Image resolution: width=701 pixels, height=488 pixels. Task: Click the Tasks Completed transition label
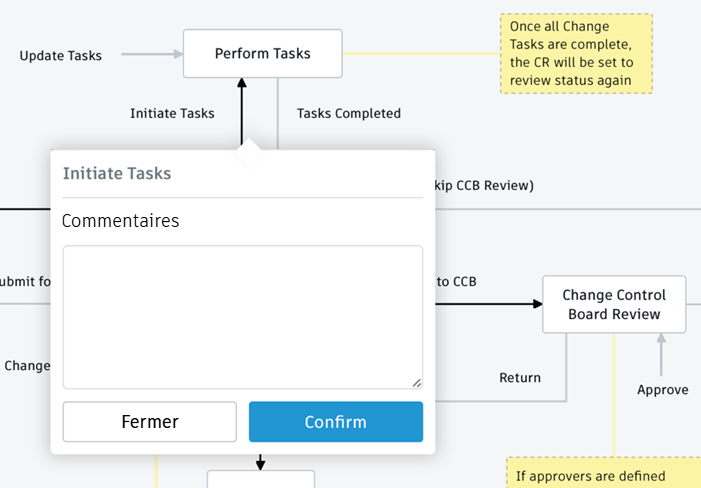349,113
